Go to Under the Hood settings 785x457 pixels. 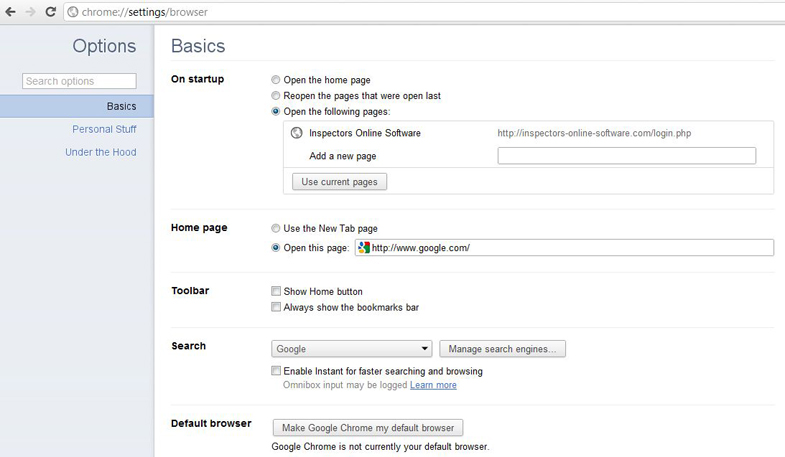point(101,152)
